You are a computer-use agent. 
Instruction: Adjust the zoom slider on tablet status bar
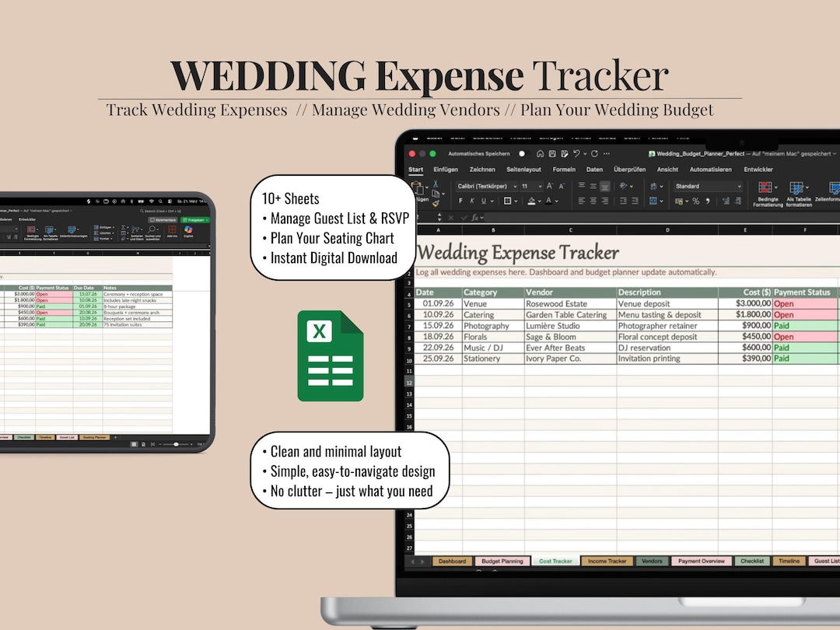click(176, 444)
